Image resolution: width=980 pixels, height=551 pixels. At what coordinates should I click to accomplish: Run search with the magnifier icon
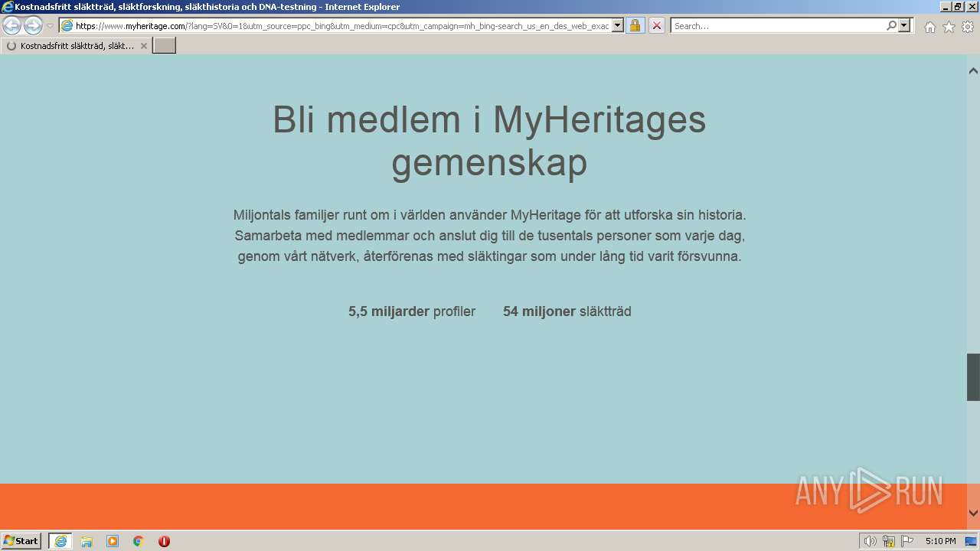[x=891, y=25]
